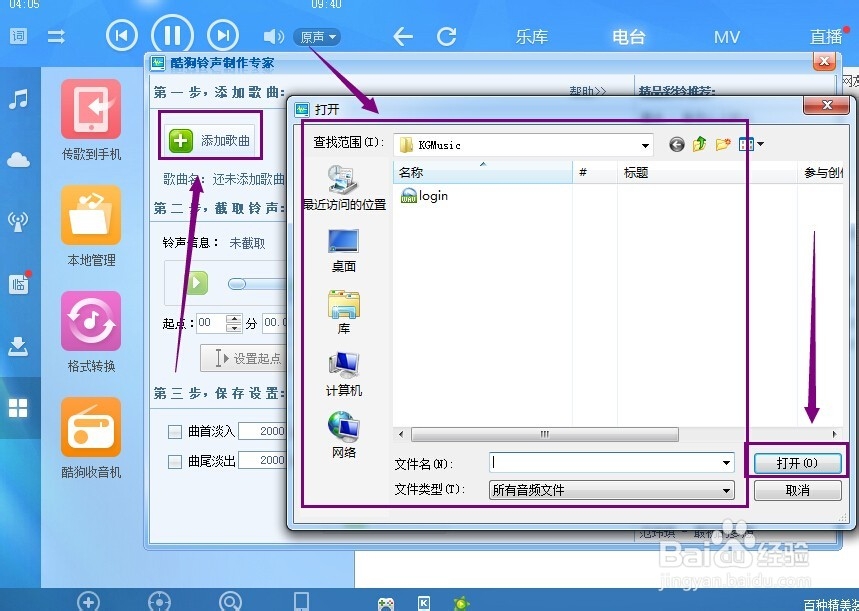Viewport: 859px width, 611px height.
Task: Click the previous track button
Action: tap(122, 36)
